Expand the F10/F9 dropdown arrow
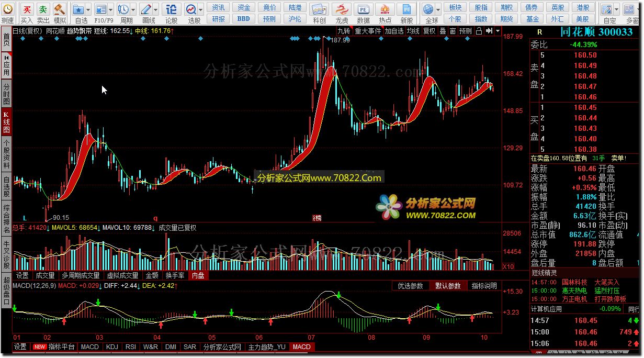 tap(111, 9)
